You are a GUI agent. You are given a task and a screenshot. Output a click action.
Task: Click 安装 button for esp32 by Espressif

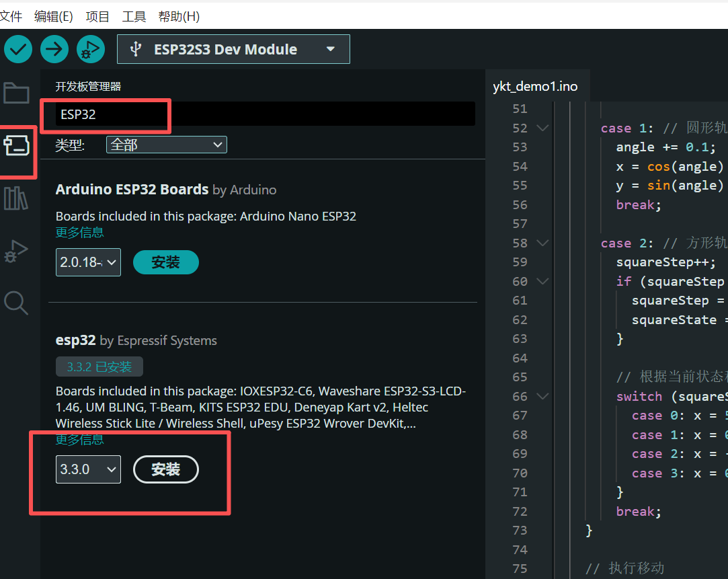pyautogui.click(x=166, y=469)
